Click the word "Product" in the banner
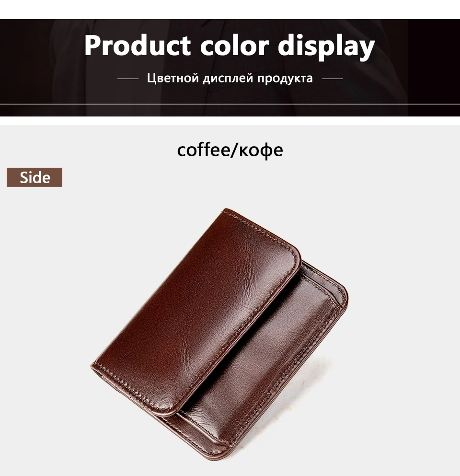This screenshot has height=476, width=460. [x=137, y=46]
